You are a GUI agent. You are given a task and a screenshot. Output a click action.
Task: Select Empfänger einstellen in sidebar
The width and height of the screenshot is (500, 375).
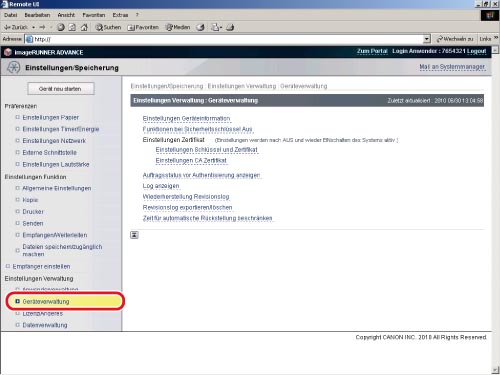[41, 266]
